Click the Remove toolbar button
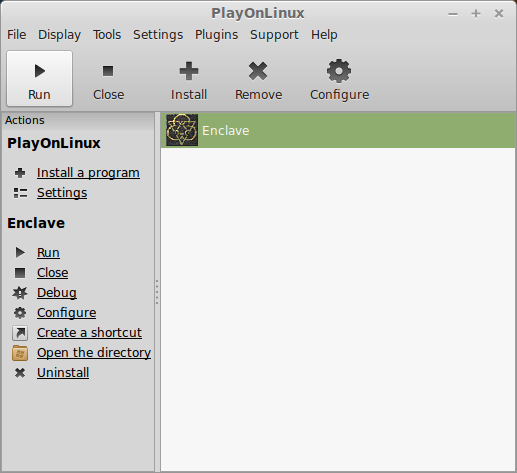Image resolution: width=517 pixels, height=473 pixels. click(x=258, y=79)
